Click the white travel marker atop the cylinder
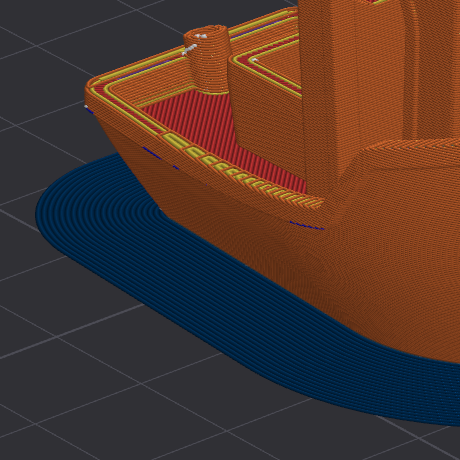Viewport: 460px width, 460px height. coord(201,36)
